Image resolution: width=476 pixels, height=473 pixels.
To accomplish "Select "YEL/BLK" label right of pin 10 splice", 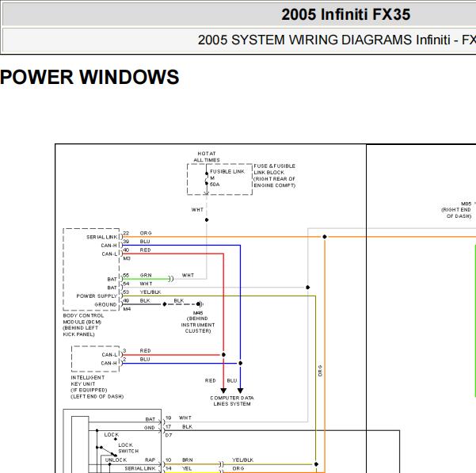I will click(x=243, y=460).
